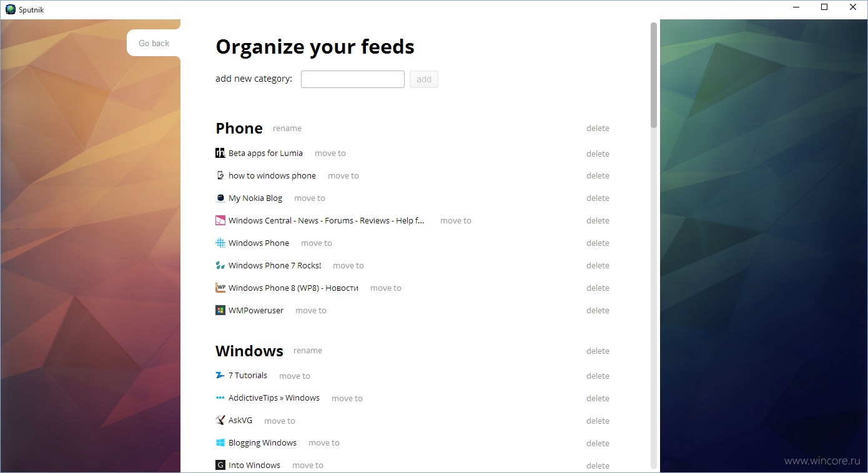Delete the Phone category
This screenshot has height=473, width=868.
tap(598, 129)
